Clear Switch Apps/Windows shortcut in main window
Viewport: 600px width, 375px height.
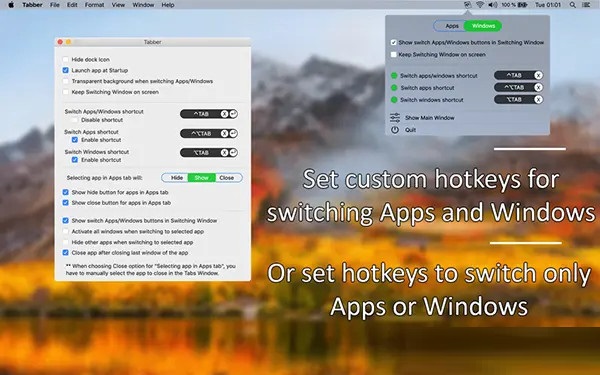pyautogui.click(x=224, y=114)
